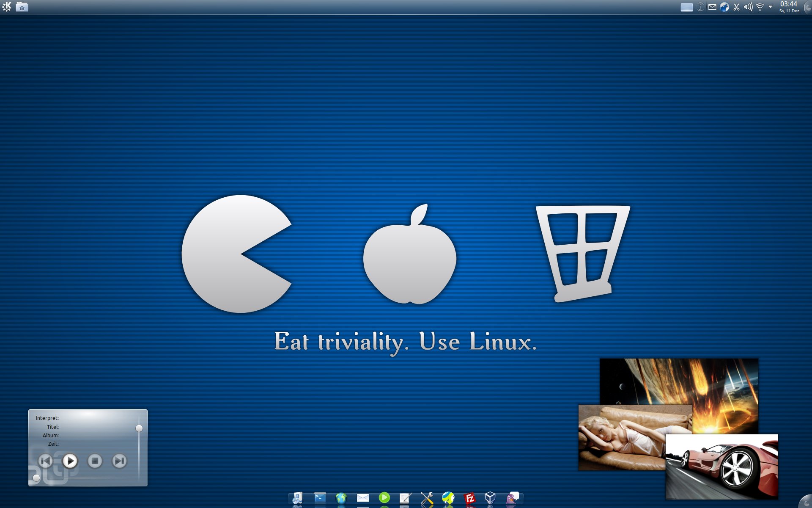The height and width of the screenshot is (508, 812).
Task: Launch VirtualBox cube icon from the dock
Action: pyautogui.click(x=490, y=498)
